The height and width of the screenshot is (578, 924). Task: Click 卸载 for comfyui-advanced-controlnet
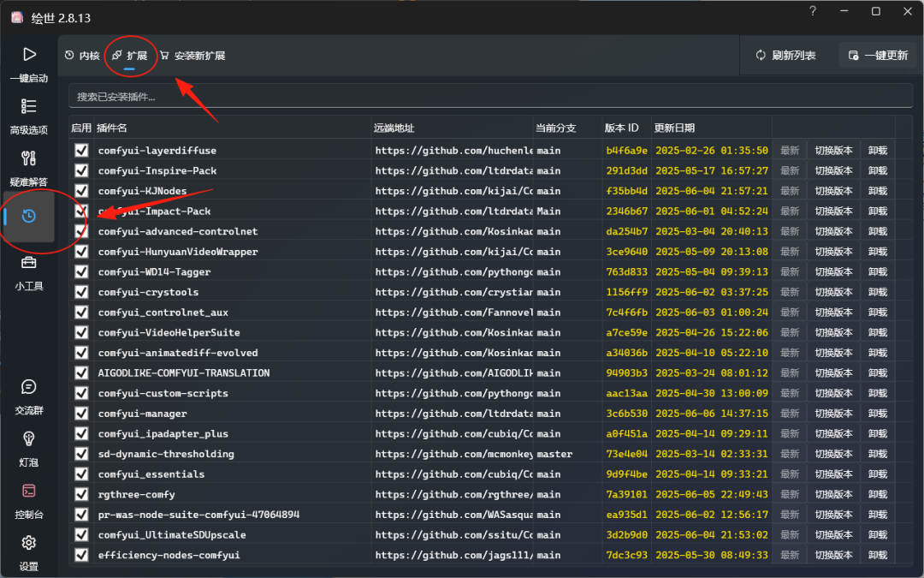pos(878,231)
